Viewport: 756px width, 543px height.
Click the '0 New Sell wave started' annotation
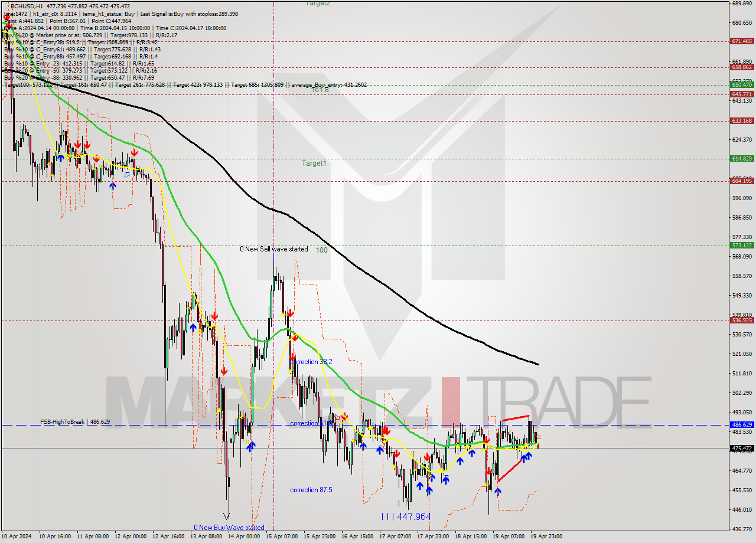pos(273,249)
